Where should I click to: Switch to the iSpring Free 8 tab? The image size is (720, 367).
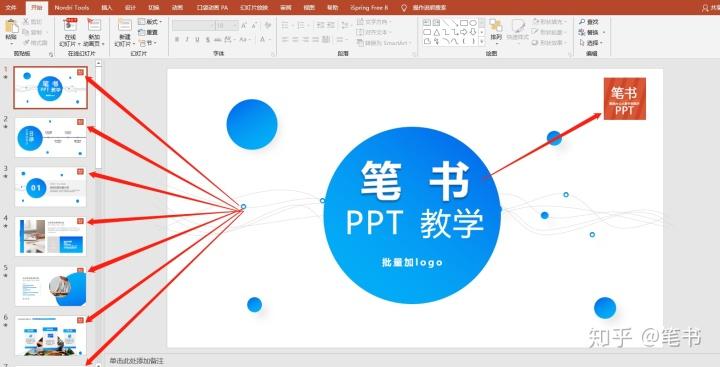tap(369, 8)
